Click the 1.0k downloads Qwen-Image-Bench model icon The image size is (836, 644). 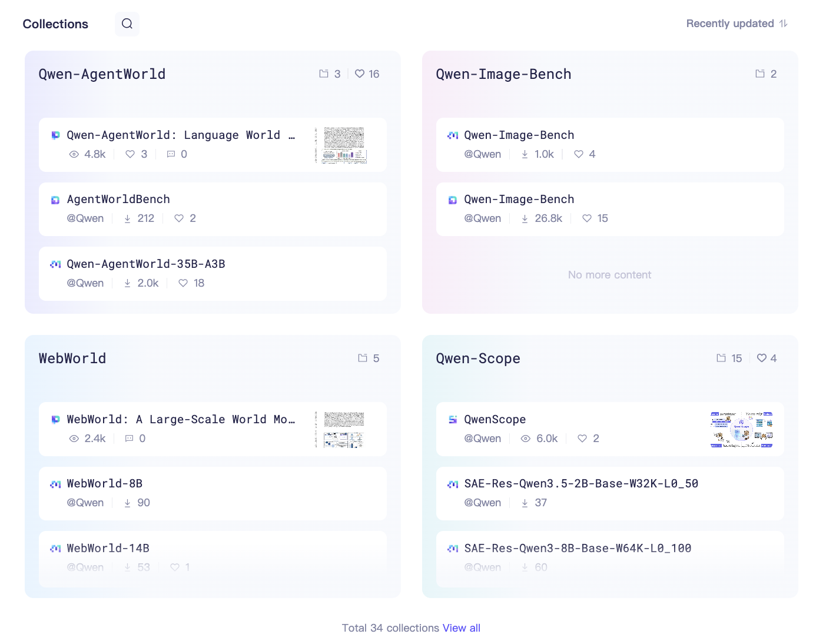pyautogui.click(x=453, y=135)
